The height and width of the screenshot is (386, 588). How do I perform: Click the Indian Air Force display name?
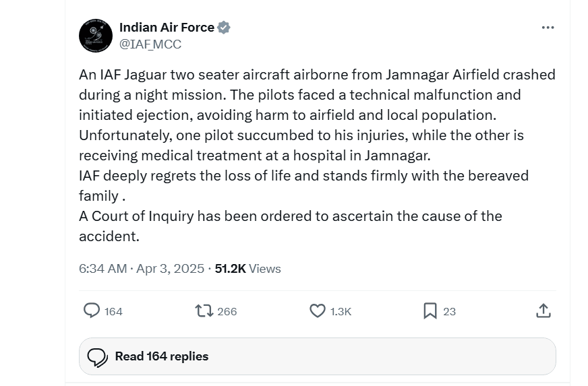[x=167, y=28]
